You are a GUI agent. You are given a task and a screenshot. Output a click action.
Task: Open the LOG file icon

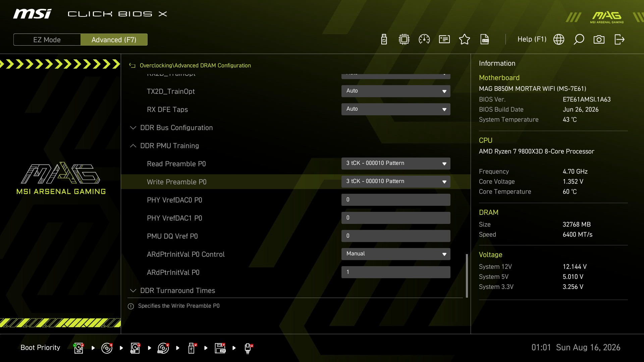click(485, 40)
